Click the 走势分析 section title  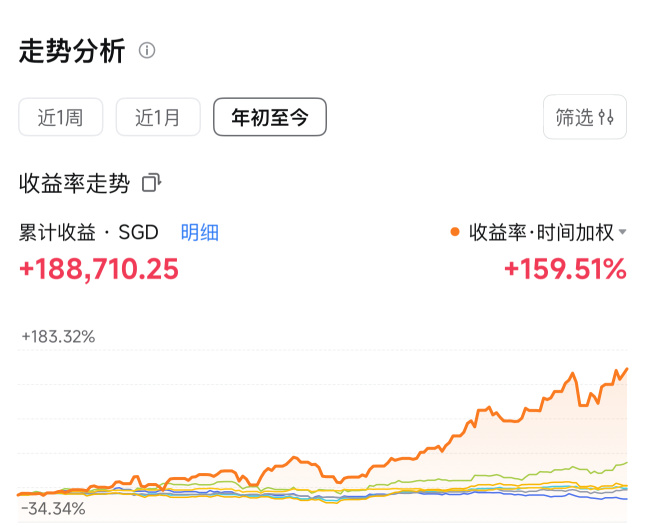[72, 51]
